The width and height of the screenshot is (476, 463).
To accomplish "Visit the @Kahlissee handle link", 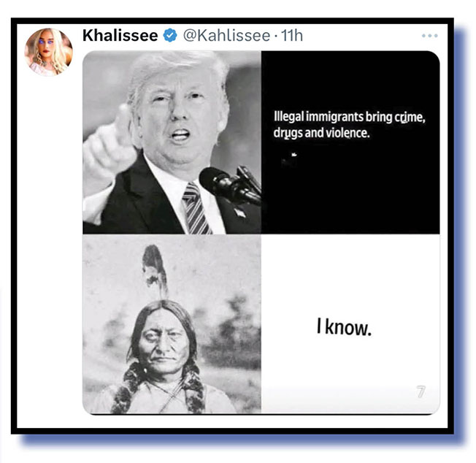I will [x=226, y=36].
